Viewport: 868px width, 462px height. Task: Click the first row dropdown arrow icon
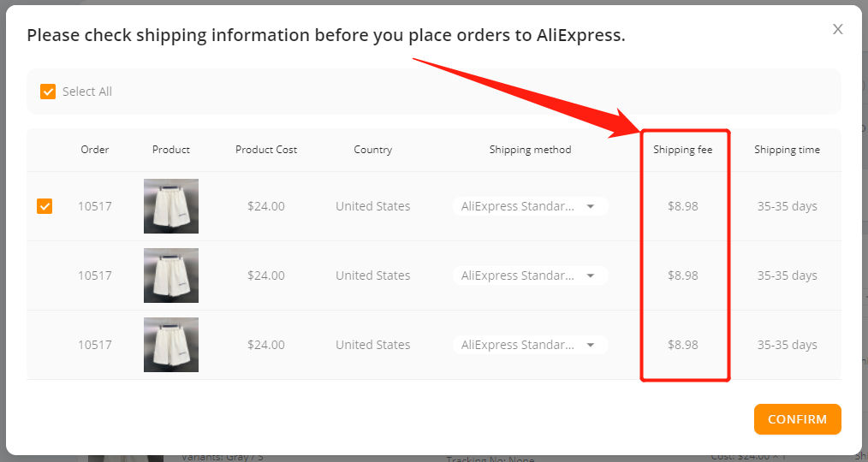(591, 206)
